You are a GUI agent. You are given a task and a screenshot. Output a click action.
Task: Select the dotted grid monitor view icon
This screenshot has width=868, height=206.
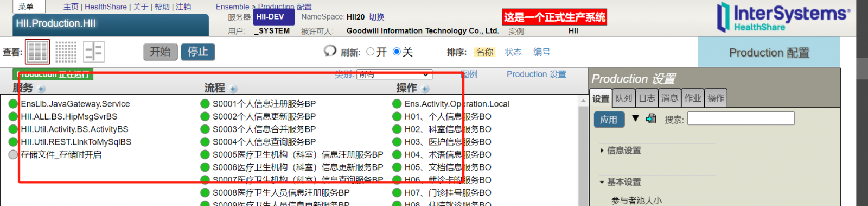click(x=66, y=52)
